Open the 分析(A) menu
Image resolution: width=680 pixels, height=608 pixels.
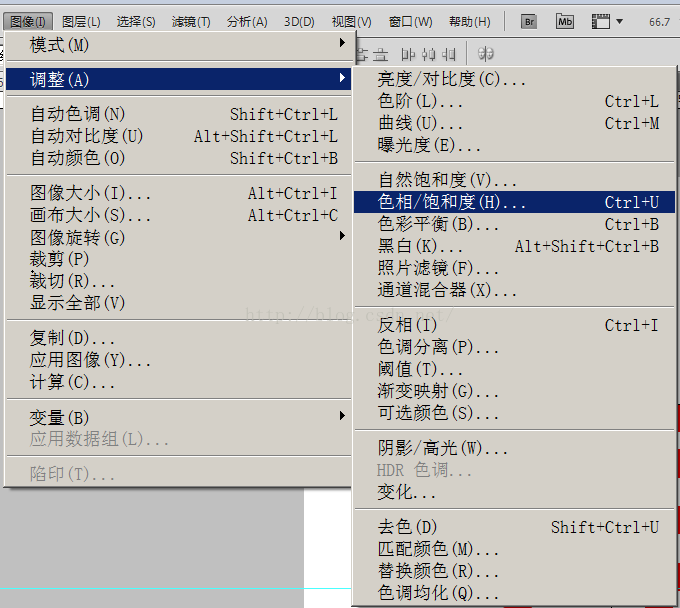(247, 21)
